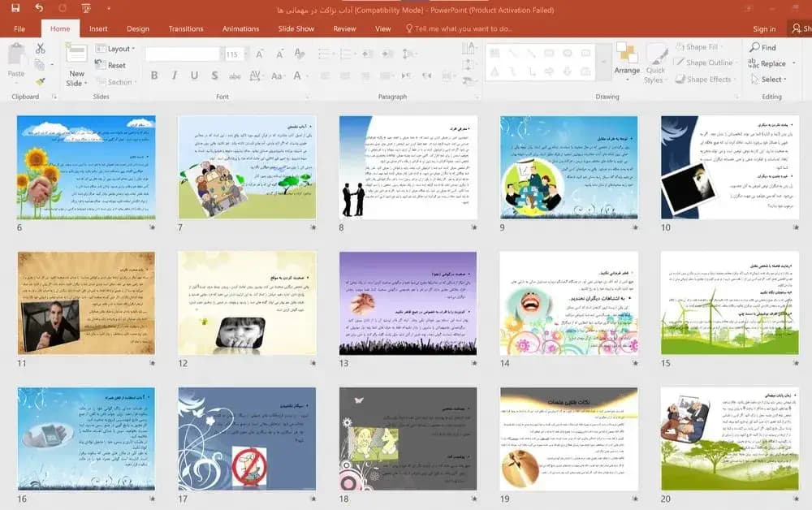Click the Reset slide button
This screenshot has height=510, width=812.
pos(110,65)
